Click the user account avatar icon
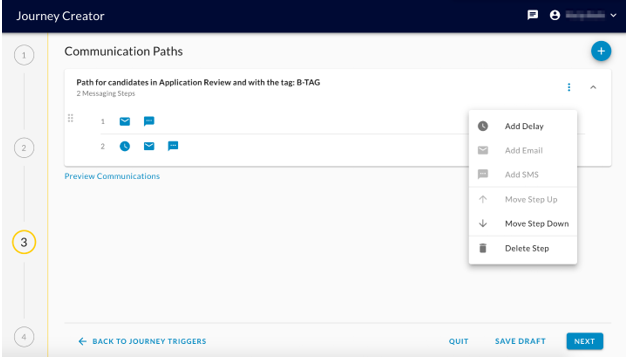626x360 pixels. click(x=555, y=15)
